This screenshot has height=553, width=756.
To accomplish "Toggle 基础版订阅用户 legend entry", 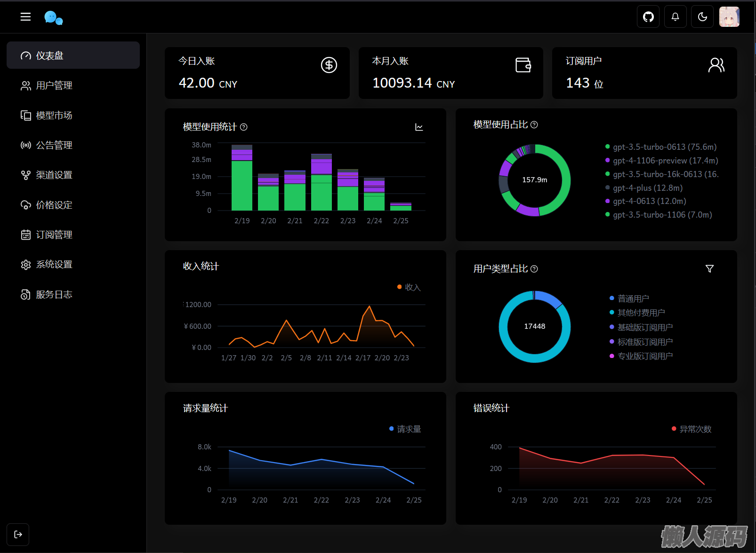I will (x=641, y=327).
